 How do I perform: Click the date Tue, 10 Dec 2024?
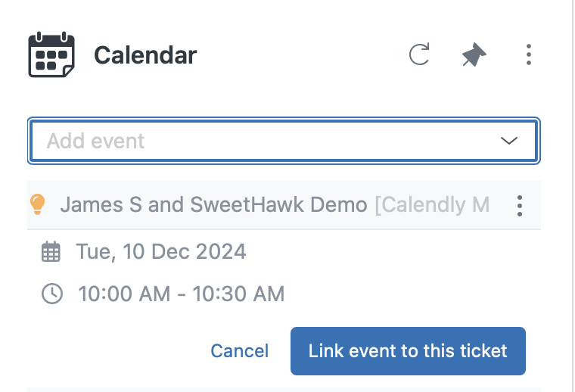coord(161,251)
